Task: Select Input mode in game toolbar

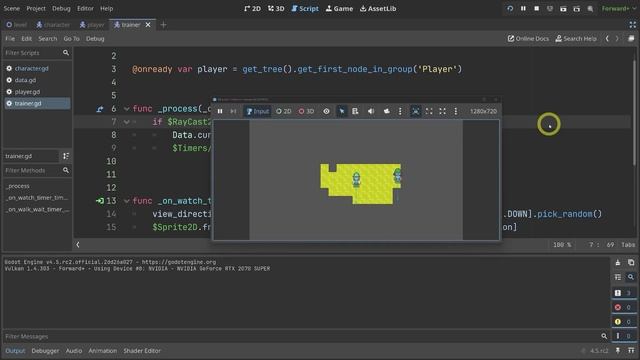Action: tap(258, 111)
